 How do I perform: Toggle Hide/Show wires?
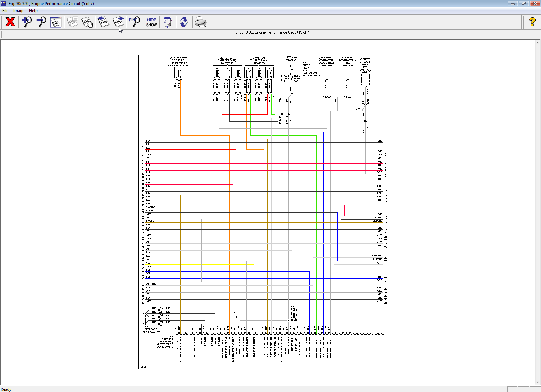(x=151, y=22)
